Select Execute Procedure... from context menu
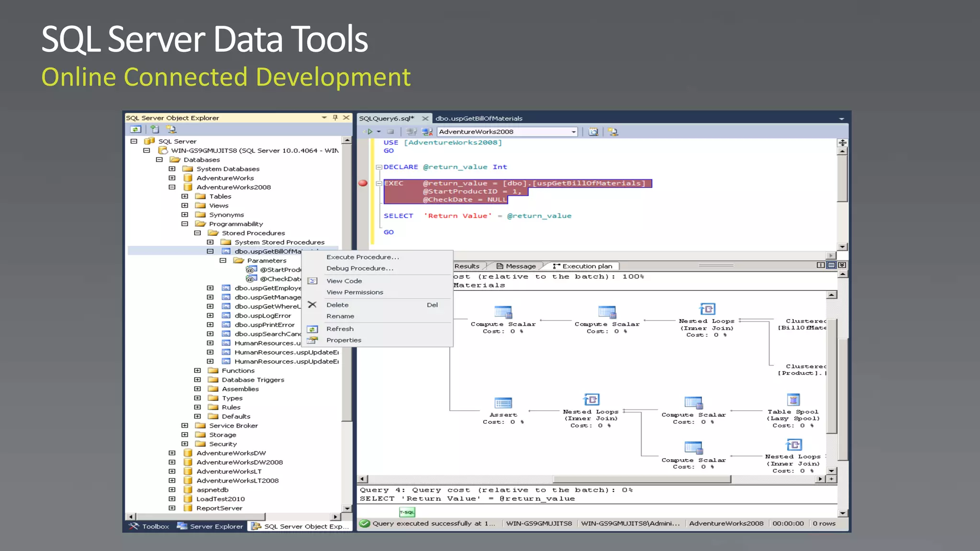Viewport: 980px width, 551px height. point(362,257)
